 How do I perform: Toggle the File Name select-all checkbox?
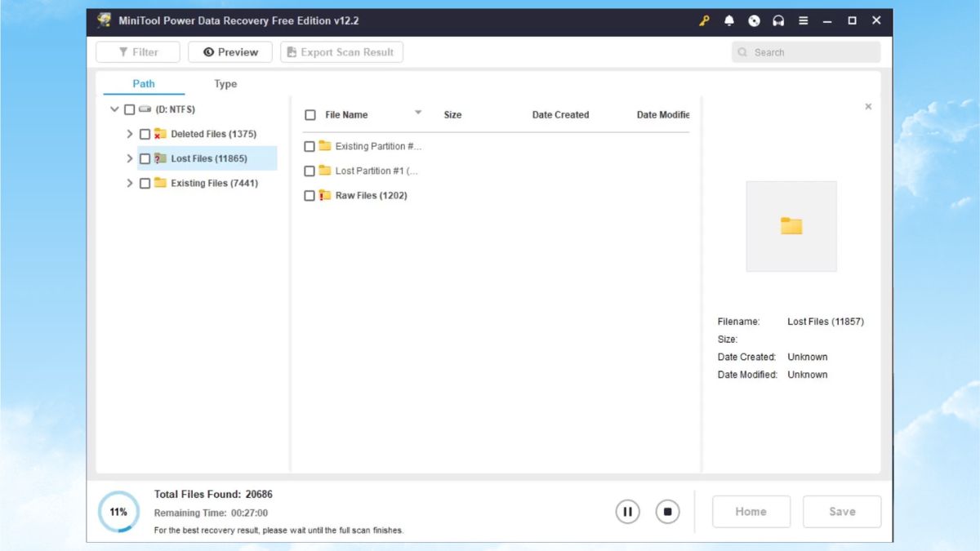310,115
